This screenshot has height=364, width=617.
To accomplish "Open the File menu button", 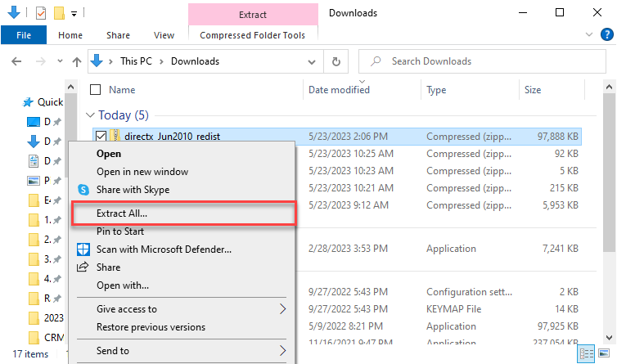I will [24, 35].
